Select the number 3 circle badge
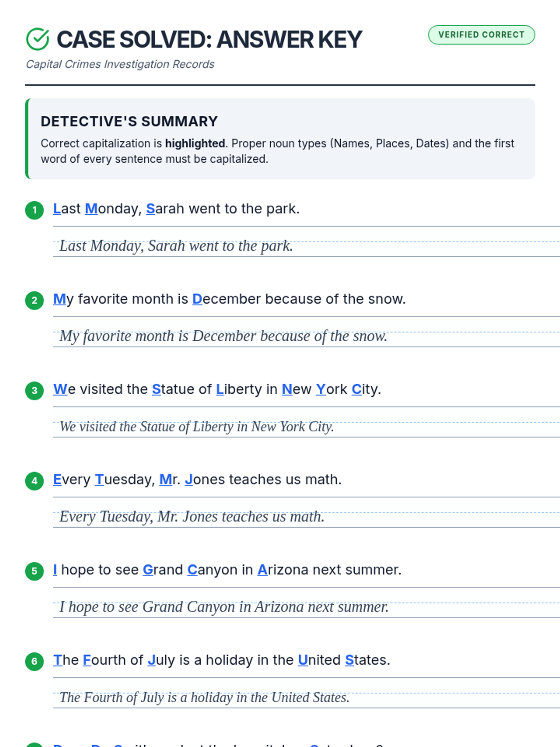560x747 pixels. [x=35, y=390]
